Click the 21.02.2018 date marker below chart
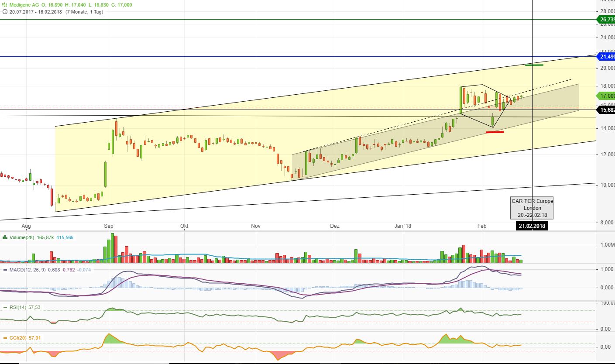The image size is (615, 364). pyautogui.click(x=533, y=226)
